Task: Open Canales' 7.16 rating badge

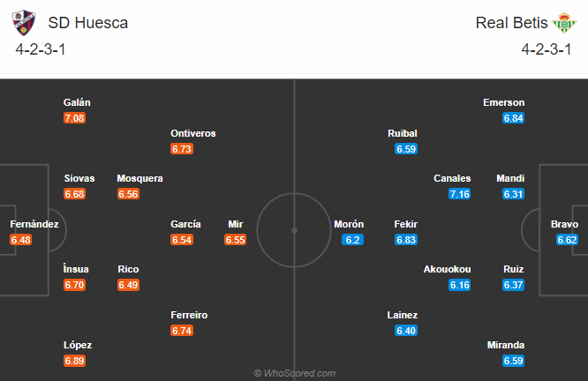Action: 459,194
